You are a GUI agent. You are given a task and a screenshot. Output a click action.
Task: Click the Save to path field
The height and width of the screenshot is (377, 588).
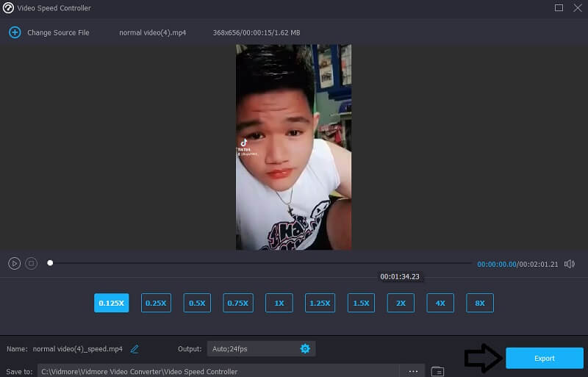[220, 371]
